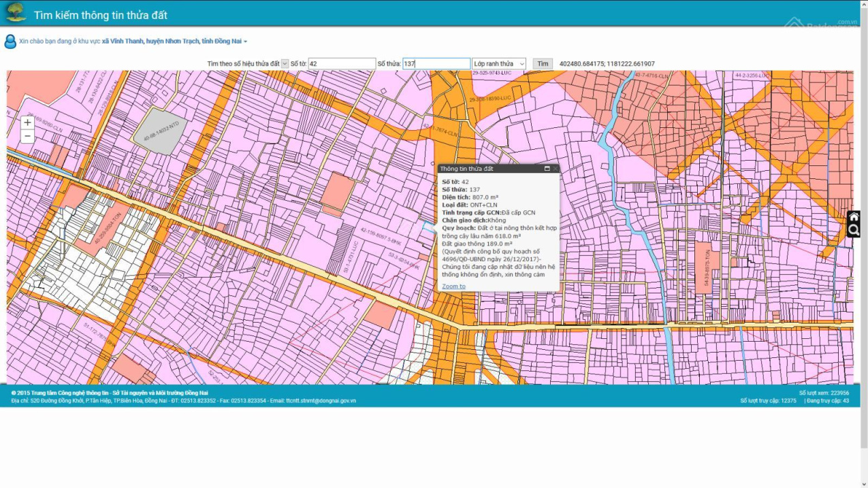This screenshot has width=868, height=488.
Task: Click the map zoom out minus button
Action: click(27, 136)
